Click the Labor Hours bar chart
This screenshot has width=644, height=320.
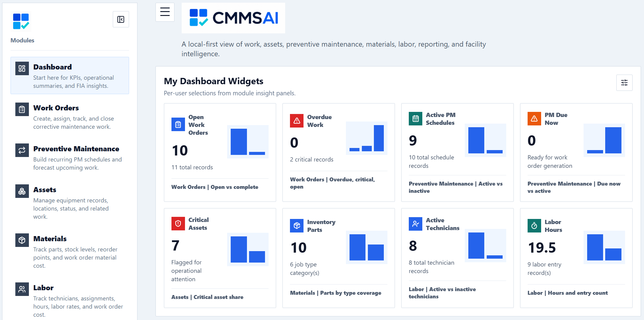[x=604, y=247]
